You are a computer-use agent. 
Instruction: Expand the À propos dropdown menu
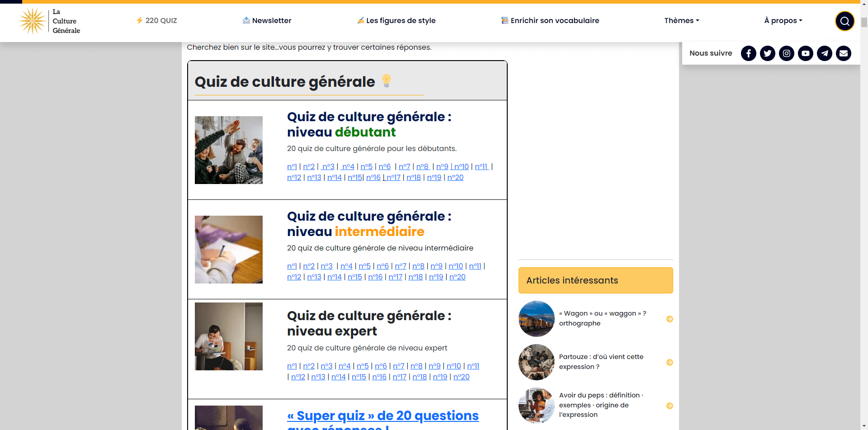point(783,21)
